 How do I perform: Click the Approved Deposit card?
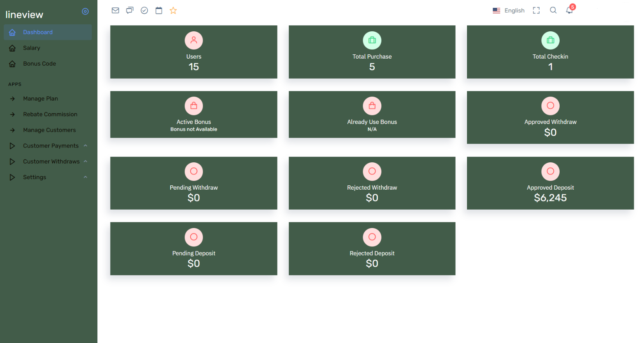550,183
